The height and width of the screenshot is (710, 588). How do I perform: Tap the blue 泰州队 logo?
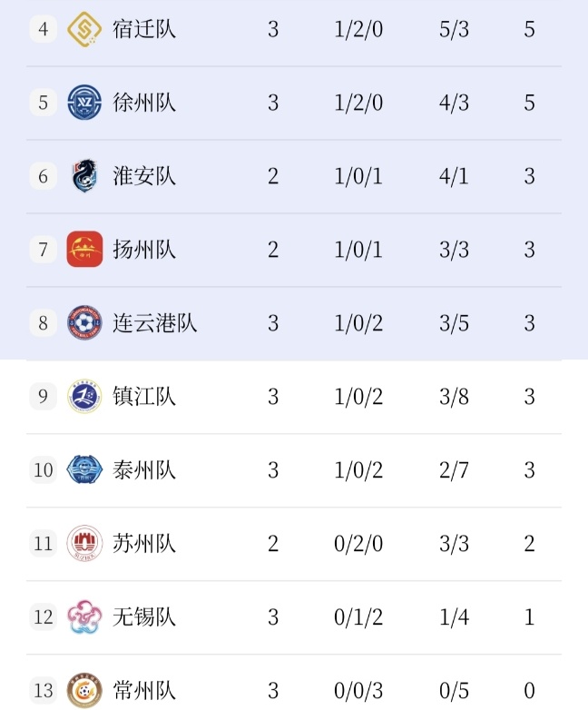84,470
